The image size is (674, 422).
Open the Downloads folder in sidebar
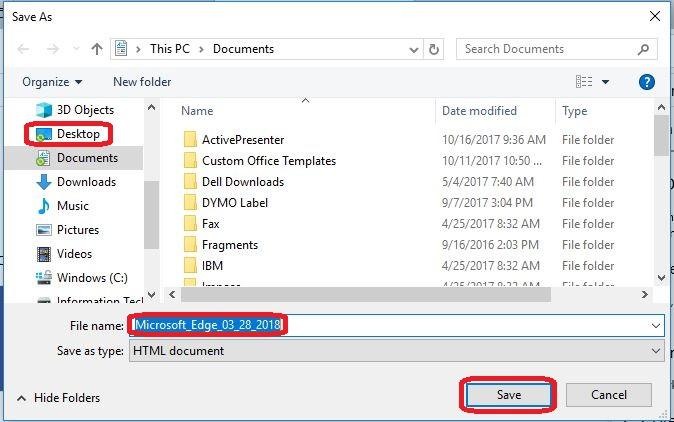click(x=76, y=182)
